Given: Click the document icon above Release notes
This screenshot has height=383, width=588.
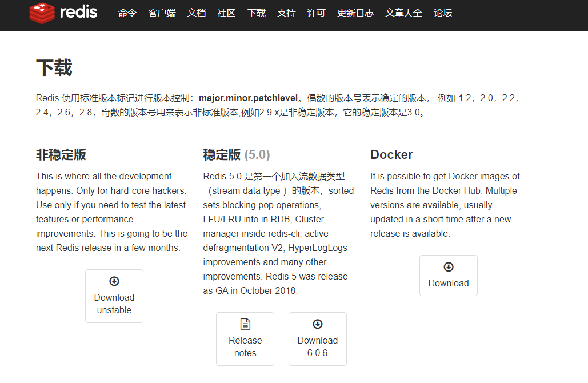Looking at the screenshot, I should (245, 324).
